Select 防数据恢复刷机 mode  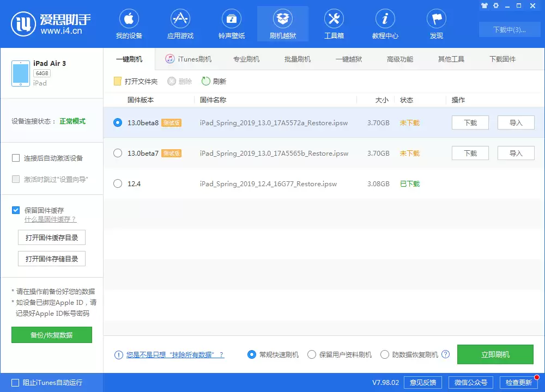[385, 354]
